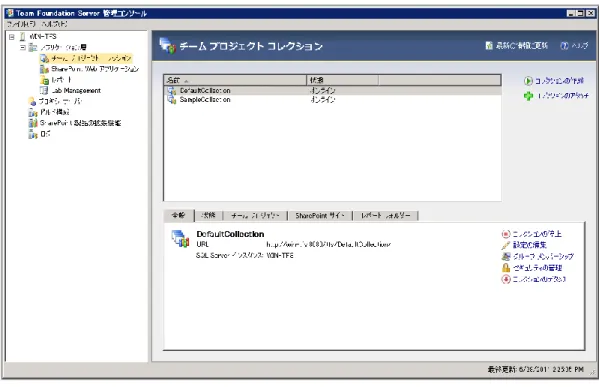
Task: Click the padlock security icon
Action: point(506,268)
